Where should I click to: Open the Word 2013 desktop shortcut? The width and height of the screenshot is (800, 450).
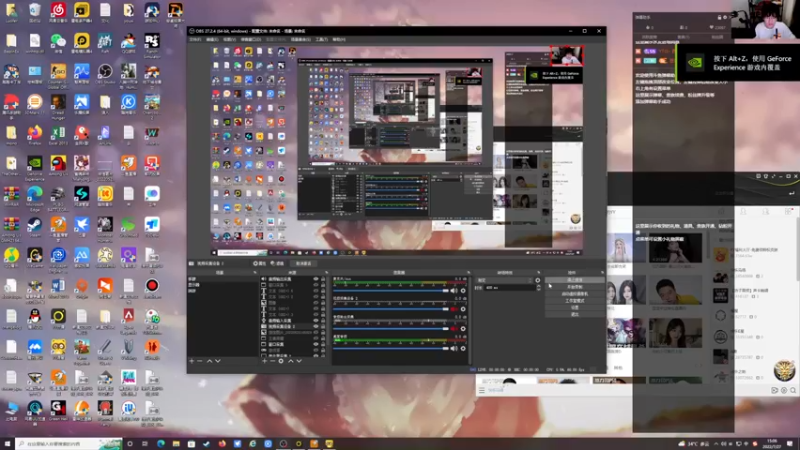click(58, 288)
